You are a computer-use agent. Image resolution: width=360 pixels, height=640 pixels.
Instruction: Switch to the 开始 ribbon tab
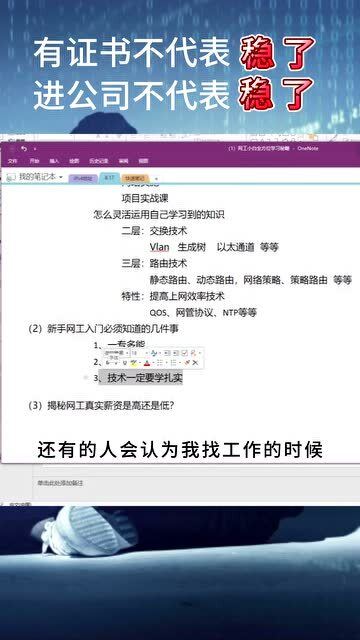point(34,161)
